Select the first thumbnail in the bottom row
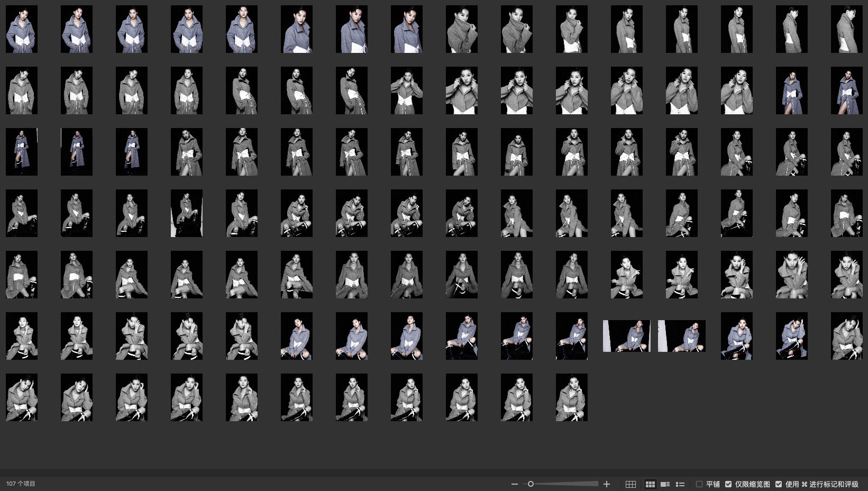Screen dimensions: 868x491 pyautogui.click(x=22, y=397)
